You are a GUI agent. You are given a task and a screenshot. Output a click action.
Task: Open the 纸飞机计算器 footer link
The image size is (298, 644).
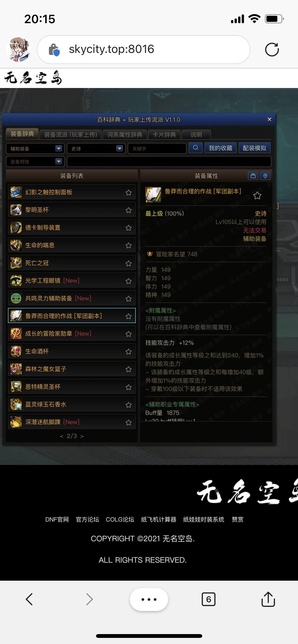(159, 519)
